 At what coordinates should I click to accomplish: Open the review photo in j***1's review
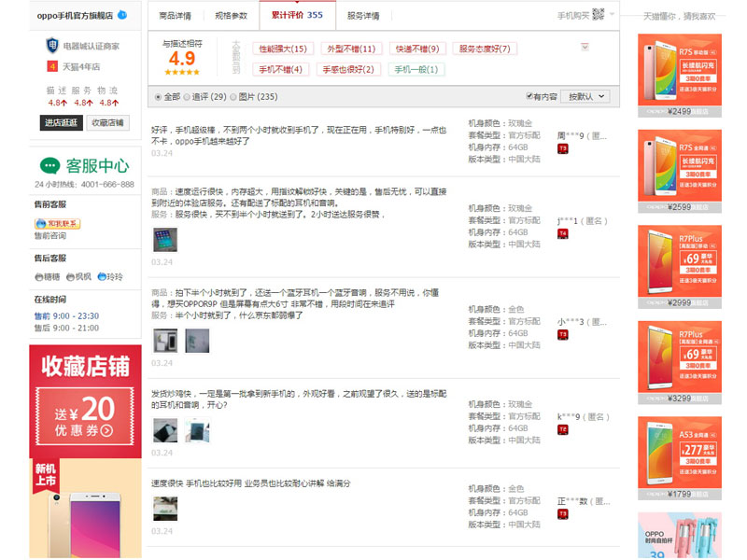tap(165, 240)
